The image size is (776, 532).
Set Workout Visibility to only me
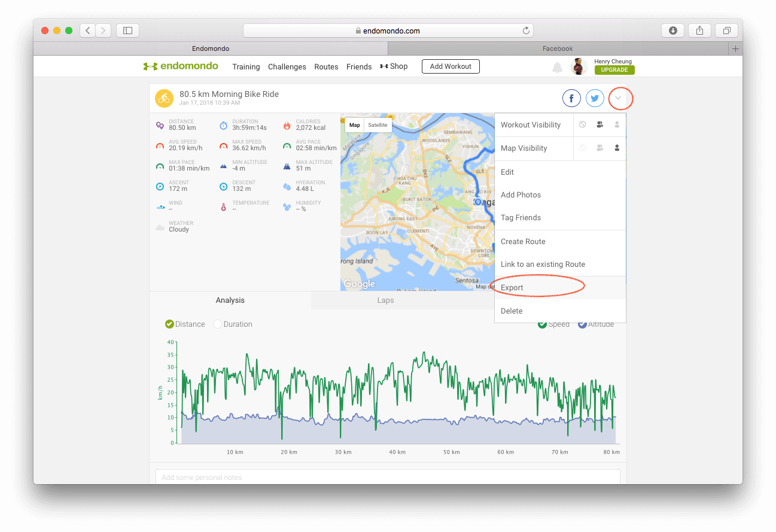click(x=617, y=124)
